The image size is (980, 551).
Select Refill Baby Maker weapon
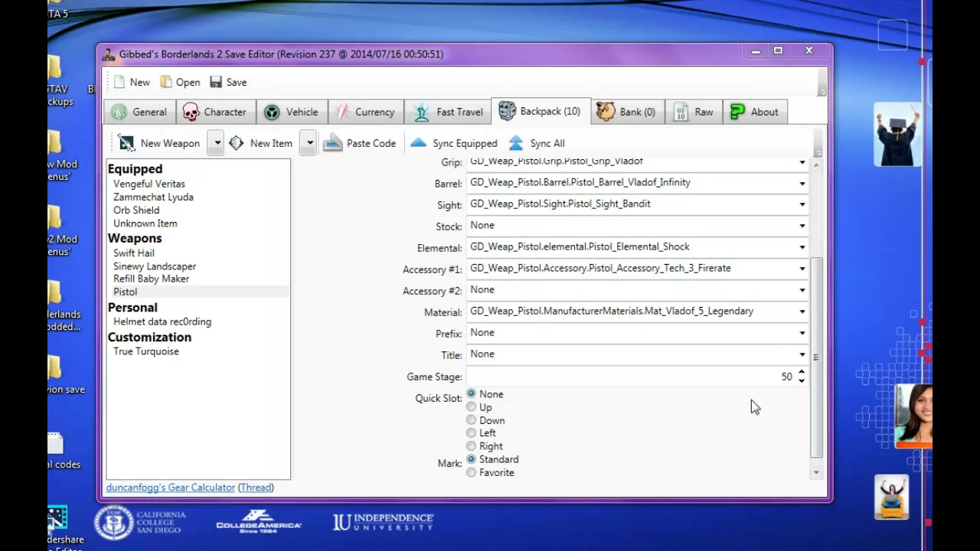tap(152, 279)
